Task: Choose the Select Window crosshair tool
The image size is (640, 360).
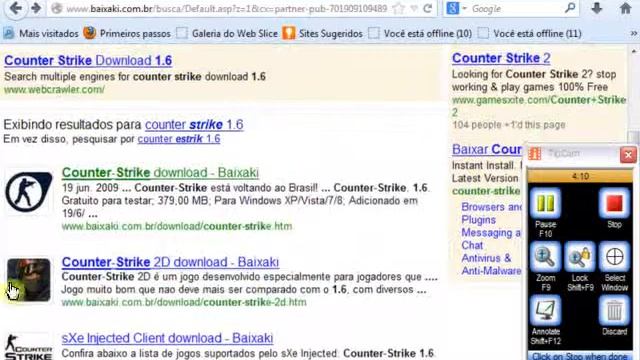Action: 614,257
